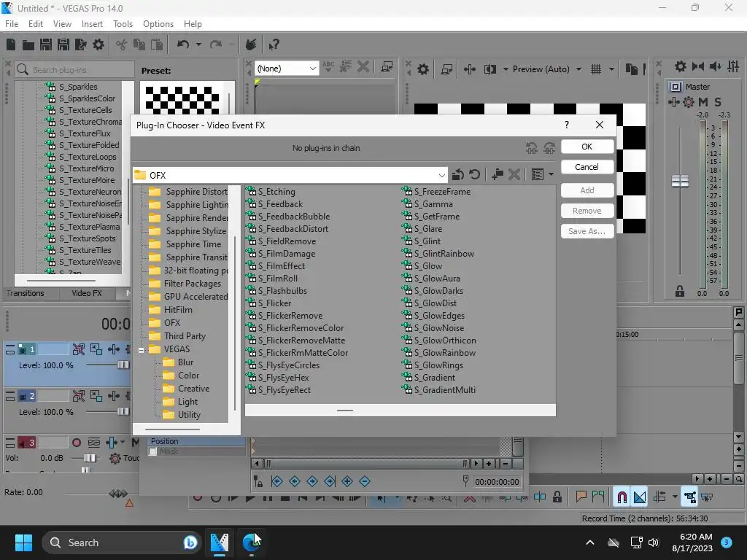Viewport: 747px width, 560px height.
Task: Click the Overlays grid icon in preview
Action: click(x=595, y=69)
